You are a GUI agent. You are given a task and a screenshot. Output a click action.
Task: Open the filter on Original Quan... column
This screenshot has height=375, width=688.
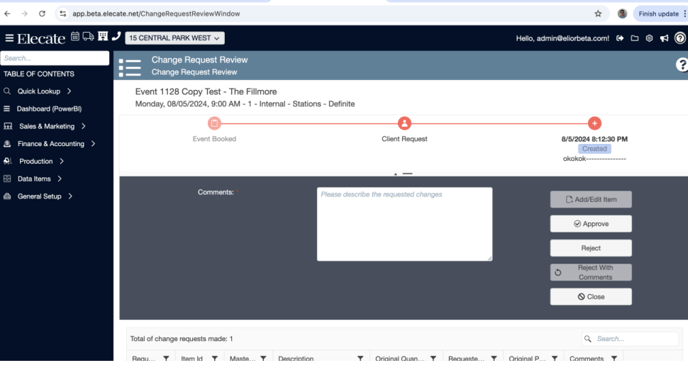(433, 358)
